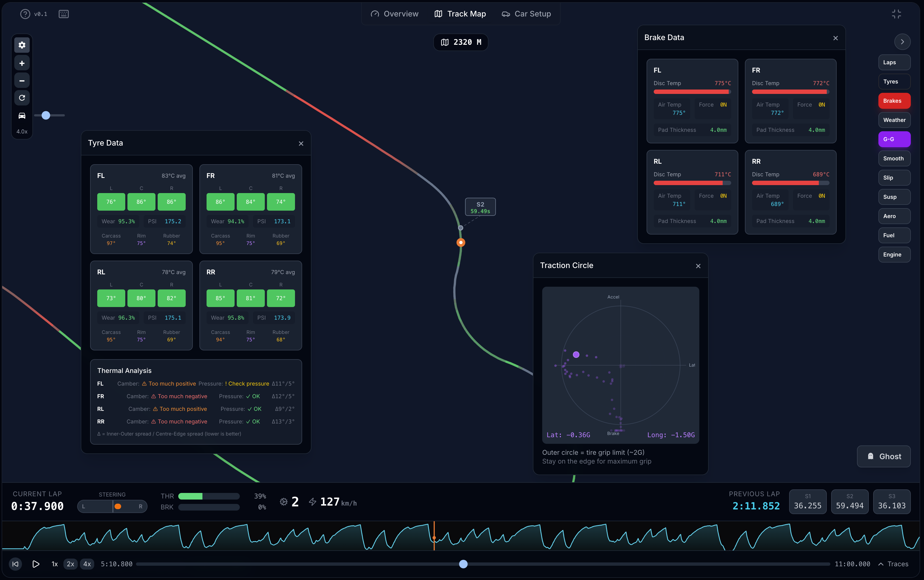Click the 2320 M track distance badge

coord(460,42)
